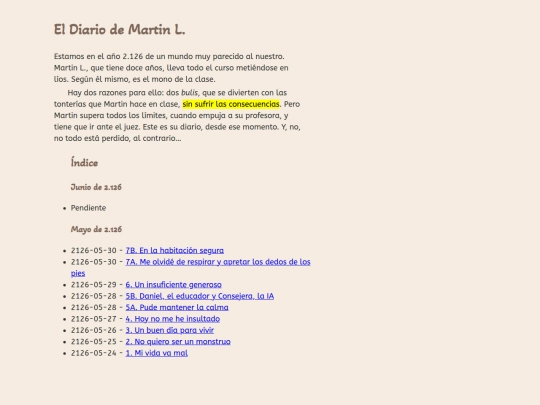Click date '2126-05-29' in the index
The width and height of the screenshot is (540, 405).
(94, 284)
